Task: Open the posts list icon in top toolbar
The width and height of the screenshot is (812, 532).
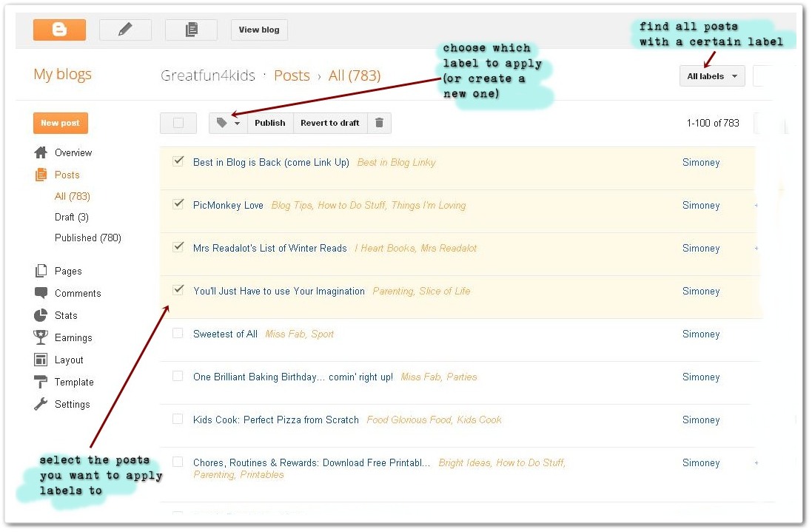Action: tap(190, 30)
